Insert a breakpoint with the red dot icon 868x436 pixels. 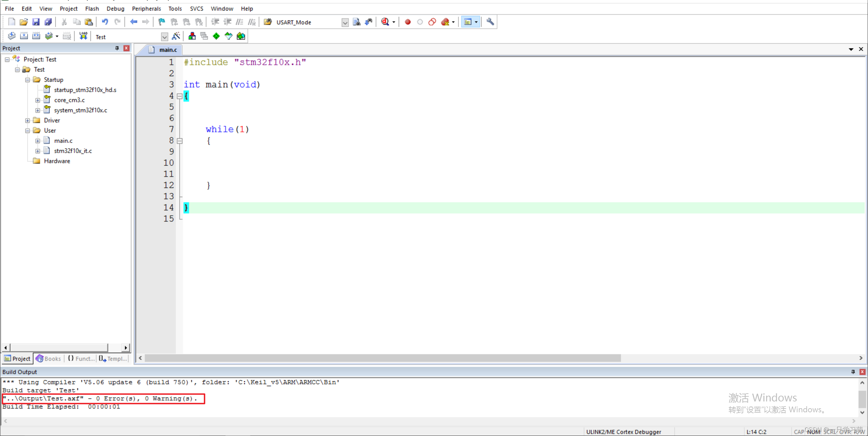408,22
